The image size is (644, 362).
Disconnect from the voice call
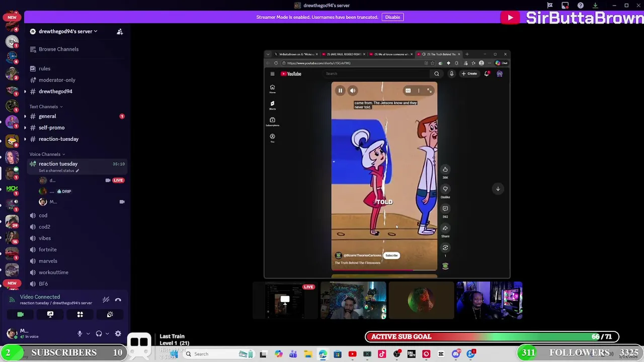point(118,300)
